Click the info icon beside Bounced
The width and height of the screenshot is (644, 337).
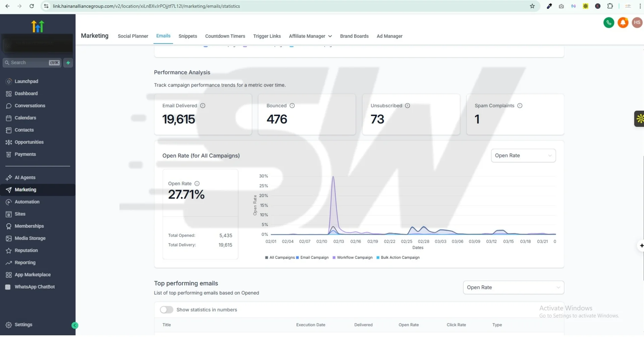point(292,106)
